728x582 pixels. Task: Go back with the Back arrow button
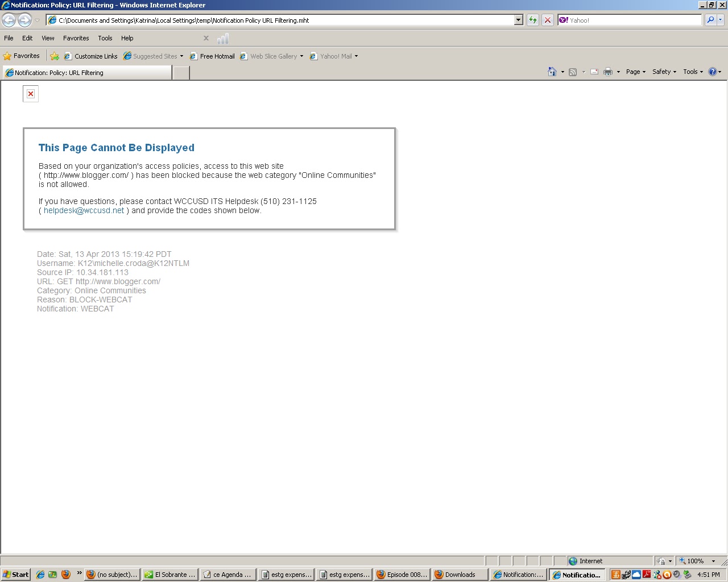pos(9,20)
